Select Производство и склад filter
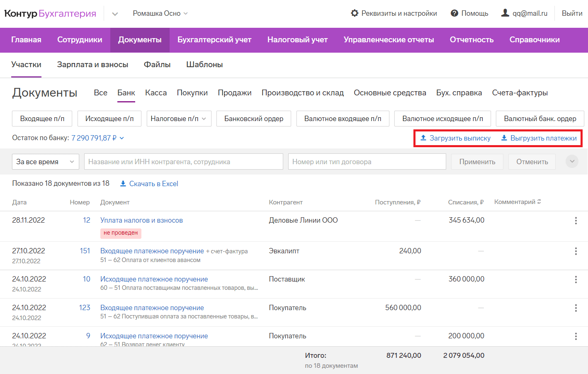 pos(303,93)
